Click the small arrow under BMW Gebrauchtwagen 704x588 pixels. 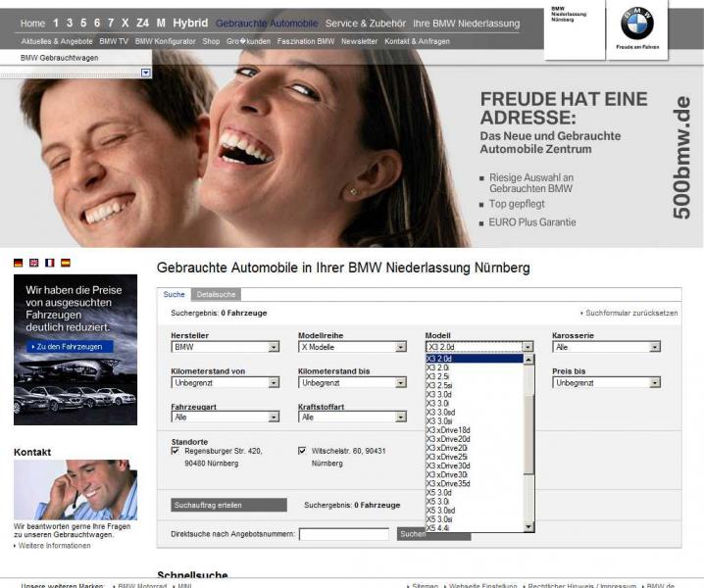coord(146,73)
